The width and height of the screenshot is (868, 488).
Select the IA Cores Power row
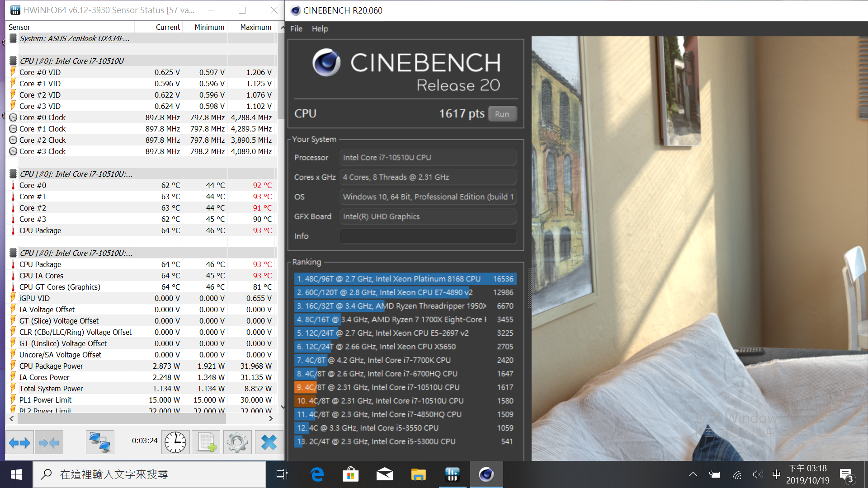click(141, 377)
